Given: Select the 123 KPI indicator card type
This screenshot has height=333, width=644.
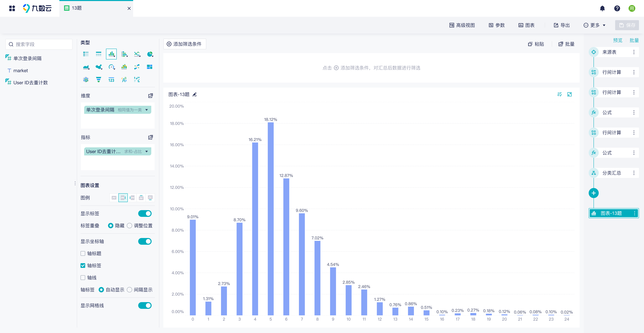Looking at the screenshot, I should [111, 80].
